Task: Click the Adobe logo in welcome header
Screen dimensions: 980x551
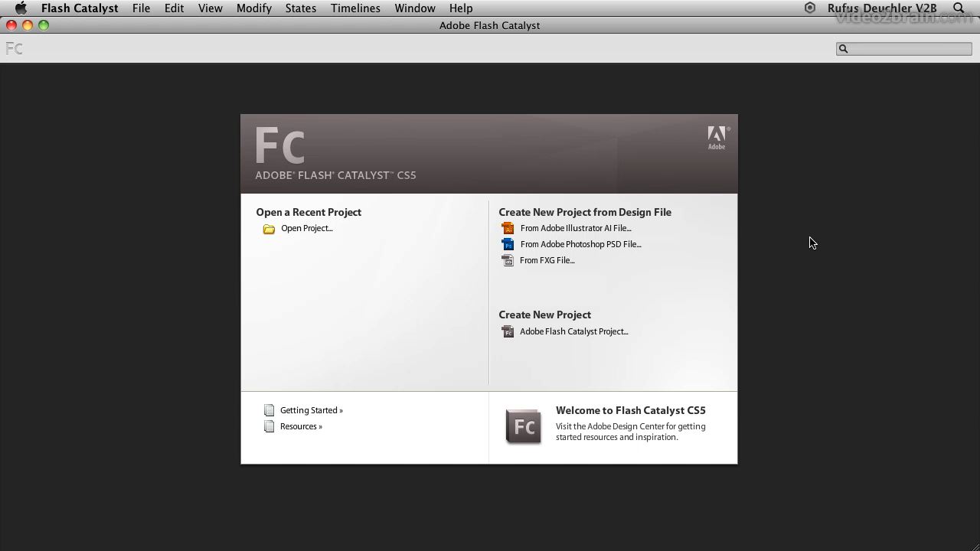Action: pos(717,138)
